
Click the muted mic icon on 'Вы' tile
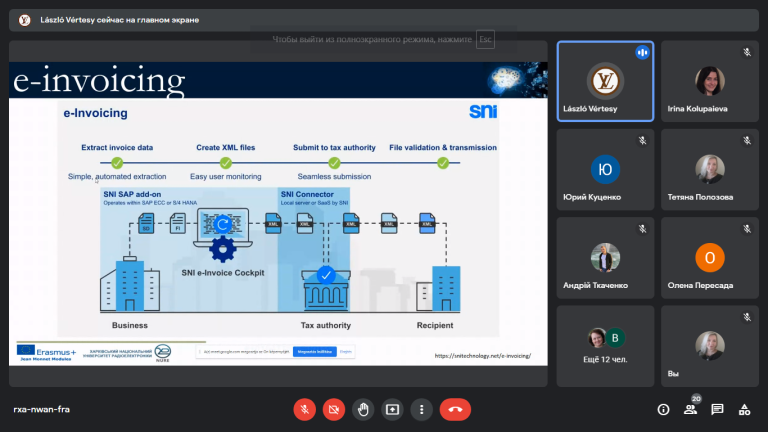pos(746,317)
